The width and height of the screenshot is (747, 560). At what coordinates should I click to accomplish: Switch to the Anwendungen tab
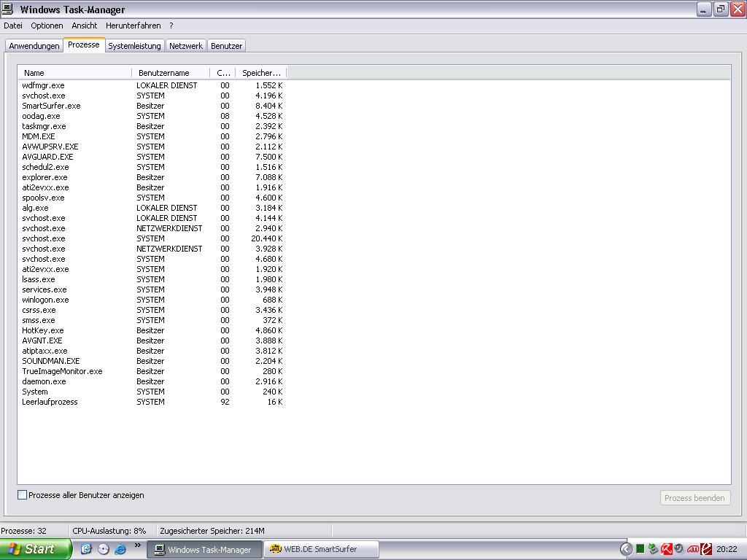(x=34, y=46)
